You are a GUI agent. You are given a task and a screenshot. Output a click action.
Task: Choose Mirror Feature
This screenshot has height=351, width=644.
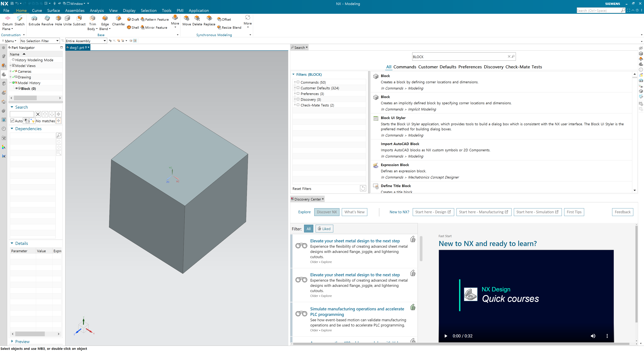(154, 27)
